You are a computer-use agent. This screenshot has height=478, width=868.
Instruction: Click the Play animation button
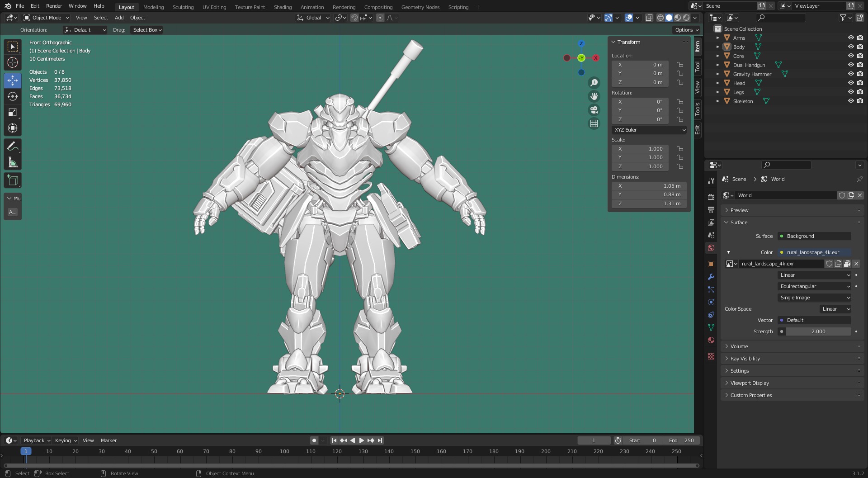pos(361,440)
